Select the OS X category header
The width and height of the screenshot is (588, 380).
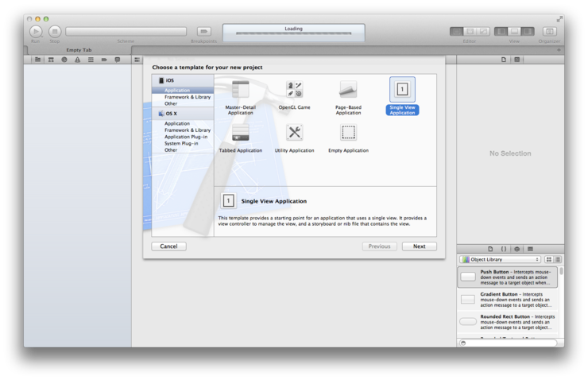coord(183,114)
